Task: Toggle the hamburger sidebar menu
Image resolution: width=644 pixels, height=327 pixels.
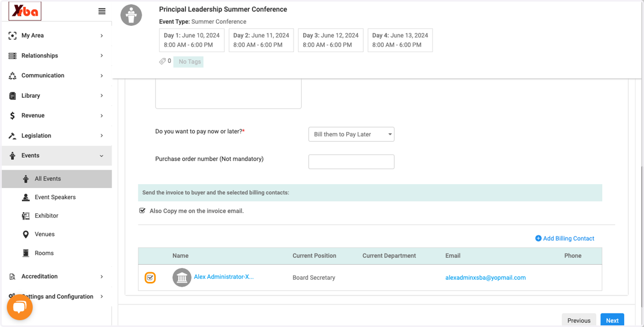Action: 101,11
